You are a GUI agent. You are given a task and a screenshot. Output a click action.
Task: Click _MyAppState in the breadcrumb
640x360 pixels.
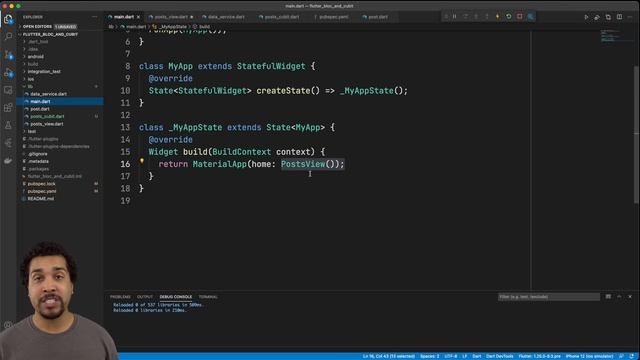[x=173, y=27]
